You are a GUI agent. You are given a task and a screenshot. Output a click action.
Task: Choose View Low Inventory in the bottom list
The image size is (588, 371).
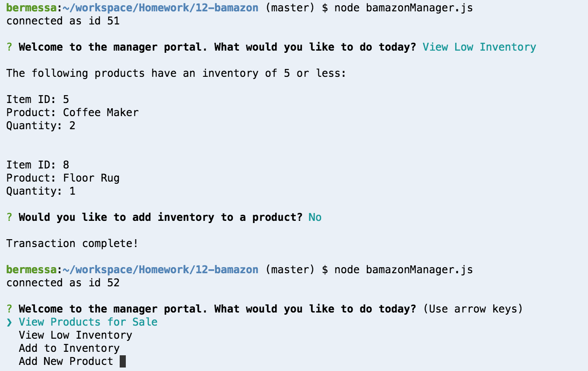(76, 335)
